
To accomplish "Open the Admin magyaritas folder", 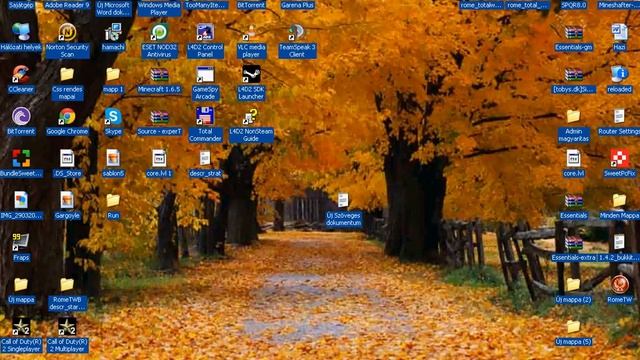I will (573, 117).
